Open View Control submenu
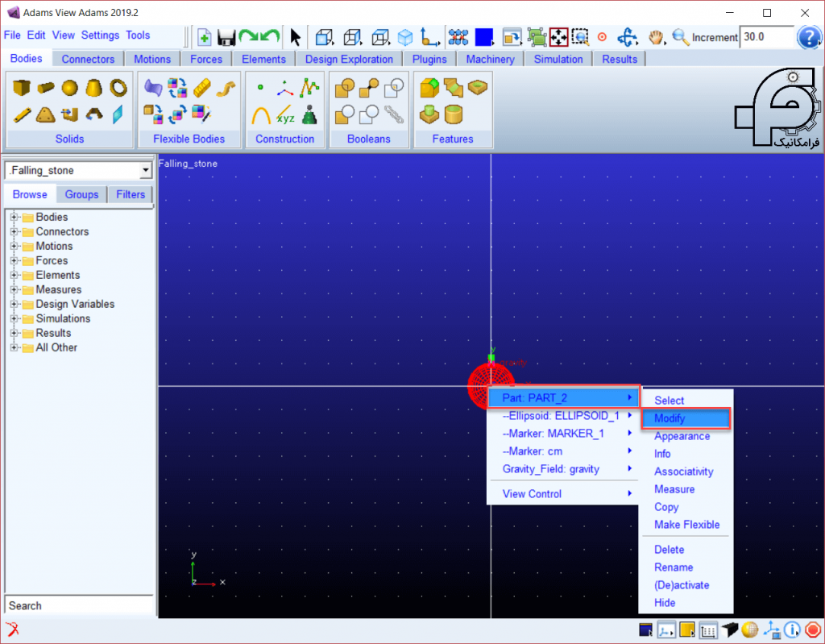Image resolution: width=825 pixels, height=644 pixels. pos(563,494)
